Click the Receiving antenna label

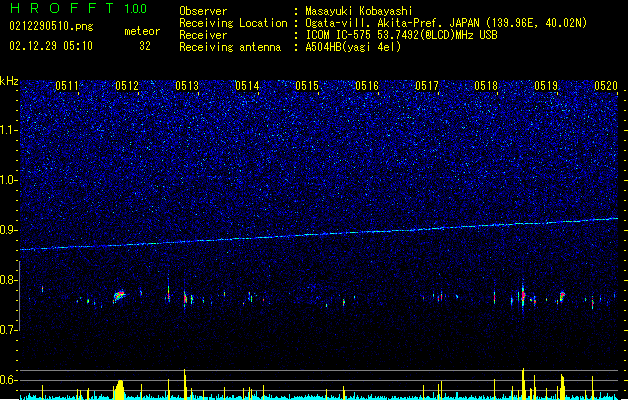[x=230, y=47]
